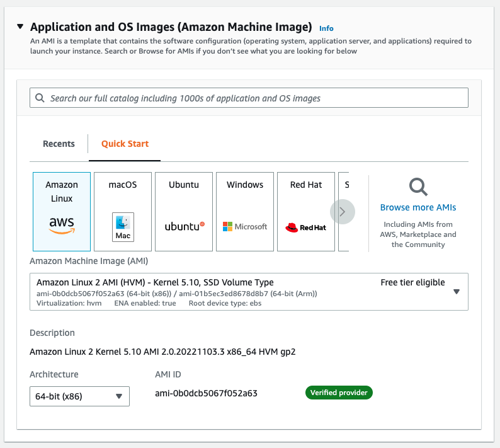Viewport: 500px width, 448px height.
Task: Open the Quick Start tab
Action: tap(125, 144)
